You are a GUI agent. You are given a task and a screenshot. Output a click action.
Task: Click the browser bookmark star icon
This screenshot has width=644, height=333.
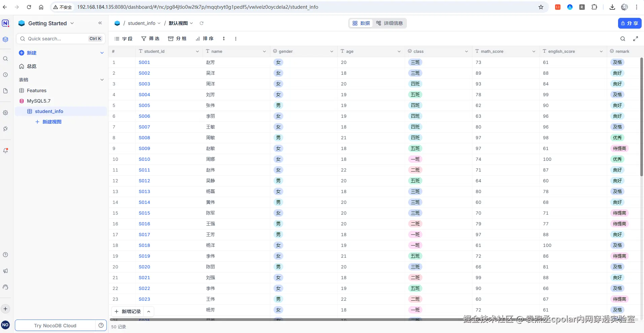pos(541,7)
